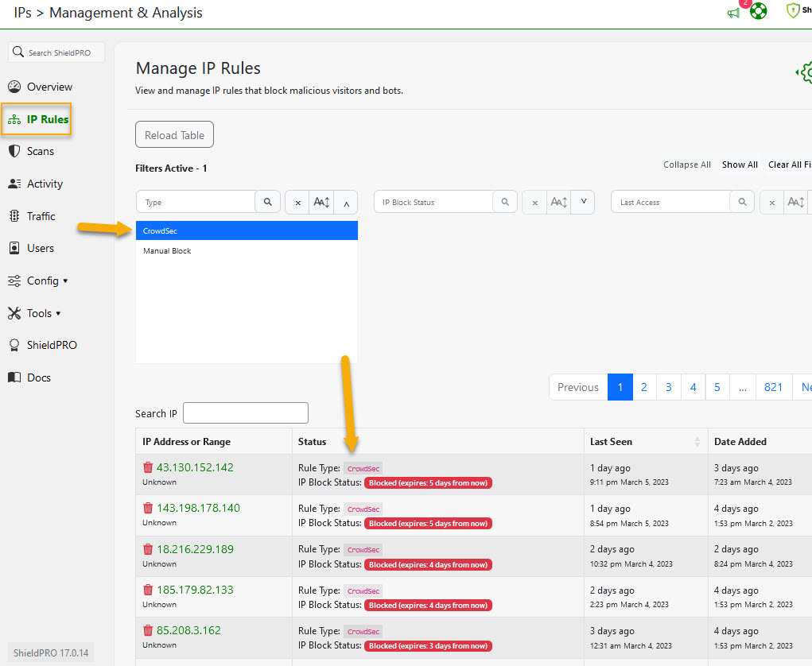Click the Reload Table button

[x=174, y=134]
